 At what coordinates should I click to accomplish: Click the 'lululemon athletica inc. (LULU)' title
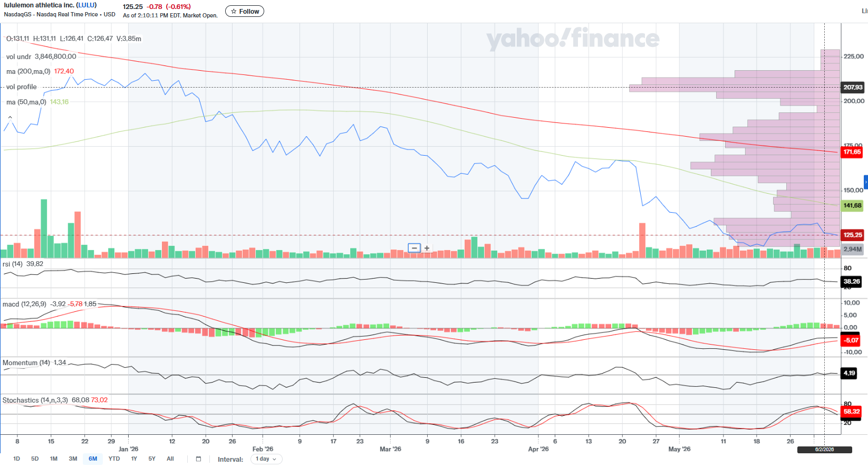pos(51,5)
